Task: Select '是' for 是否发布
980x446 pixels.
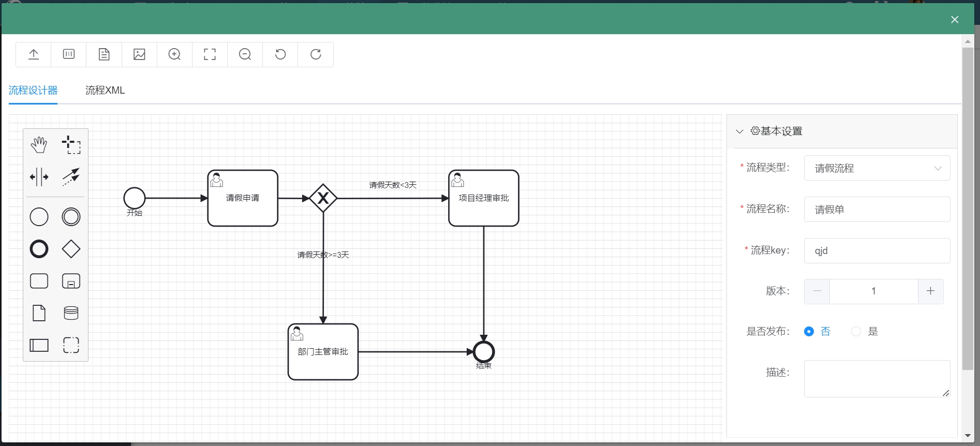Action: (856, 332)
